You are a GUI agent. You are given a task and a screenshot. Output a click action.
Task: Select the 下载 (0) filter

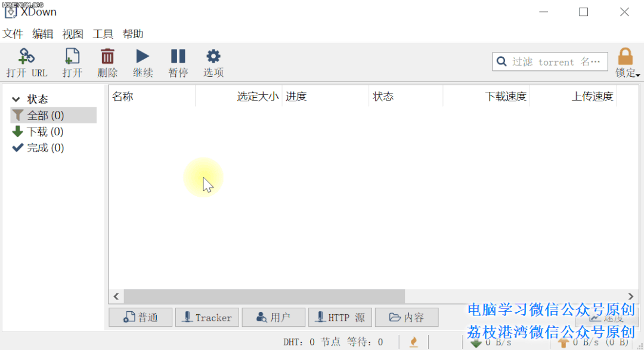click(54, 132)
